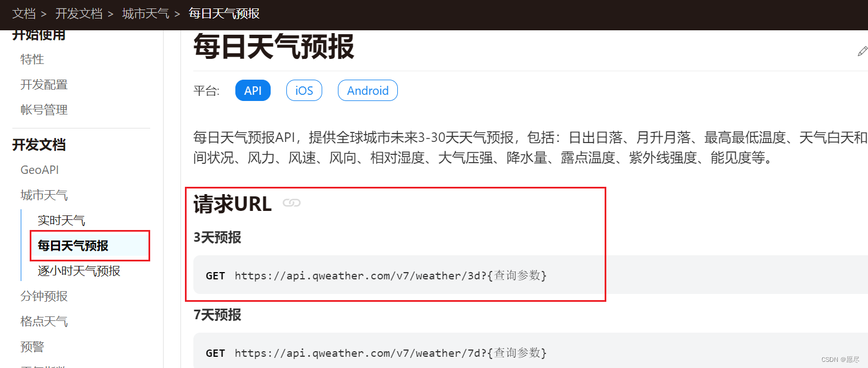The height and width of the screenshot is (368, 868).
Task: Open 帐号管理 sidebar item
Action: pos(44,110)
